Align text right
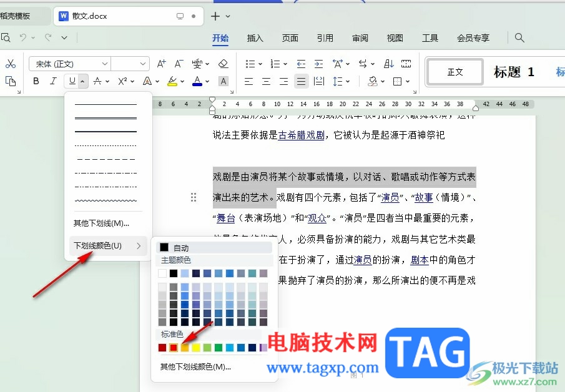This screenshot has height=392, width=565. tap(284, 81)
